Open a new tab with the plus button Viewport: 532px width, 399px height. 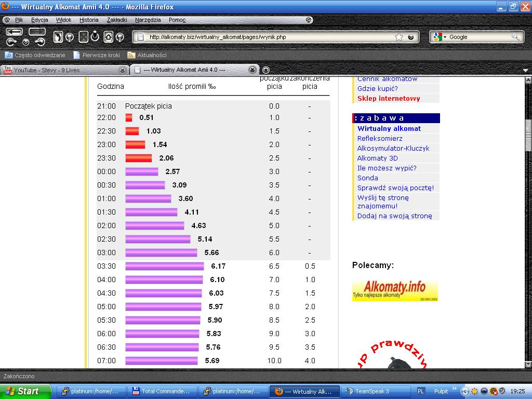pos(266,70)
